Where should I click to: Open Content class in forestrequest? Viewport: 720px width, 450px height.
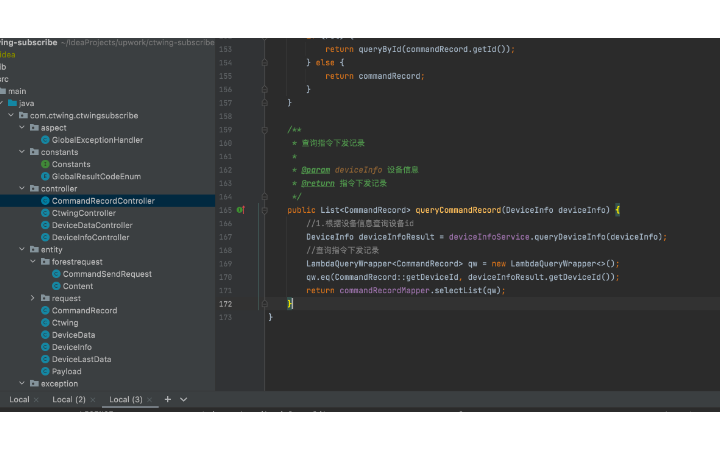78,286
